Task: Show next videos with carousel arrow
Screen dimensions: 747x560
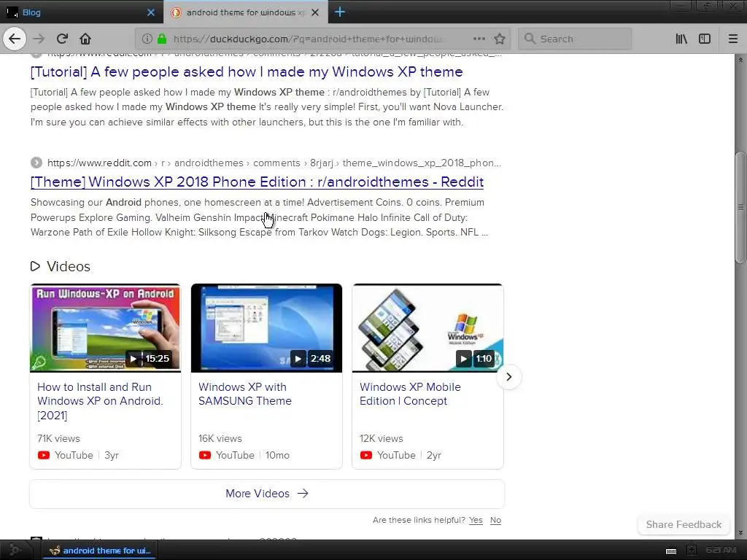Action: tap(508, 377)
